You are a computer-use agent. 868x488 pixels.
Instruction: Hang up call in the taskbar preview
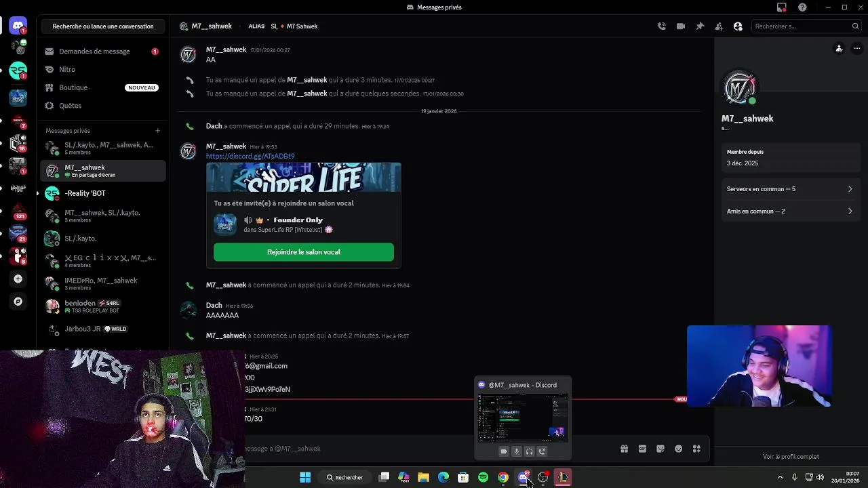[542, 451]
